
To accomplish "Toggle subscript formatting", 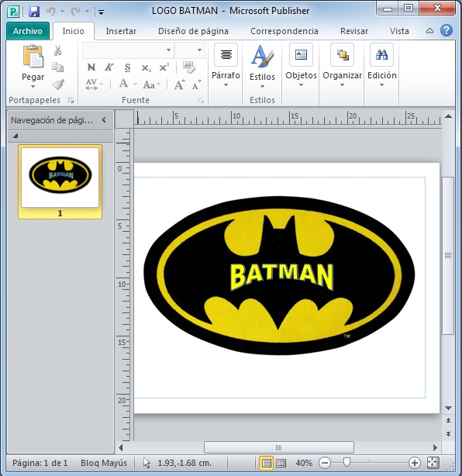I will pos(146,67).
